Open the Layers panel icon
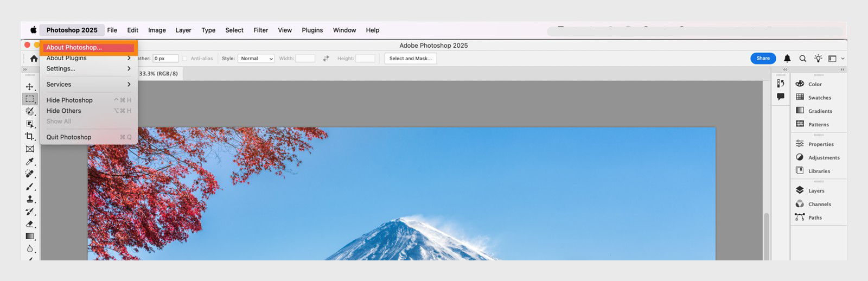Viewport: 868px width, 281px height. point(800,190)
